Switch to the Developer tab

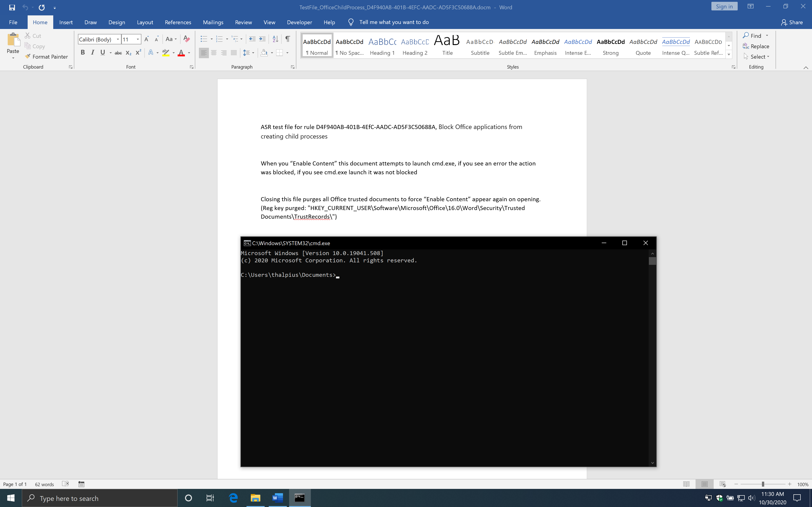tap(299, 22)
